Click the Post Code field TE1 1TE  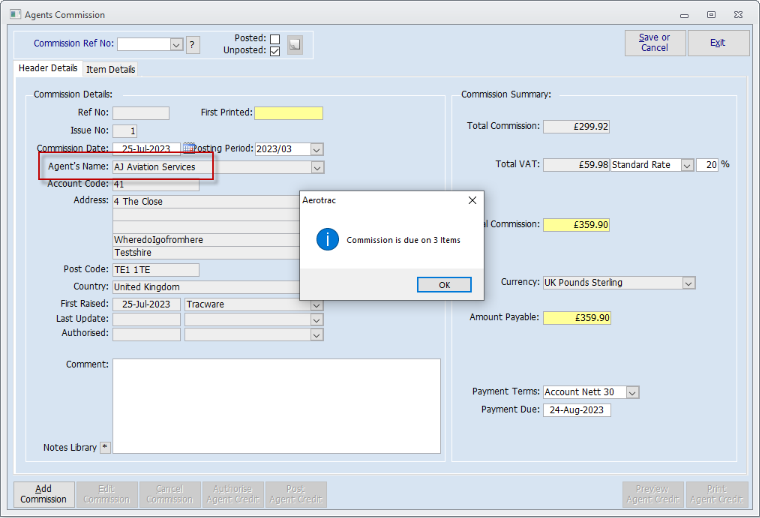pyautogui.click(x=156, y=270)
